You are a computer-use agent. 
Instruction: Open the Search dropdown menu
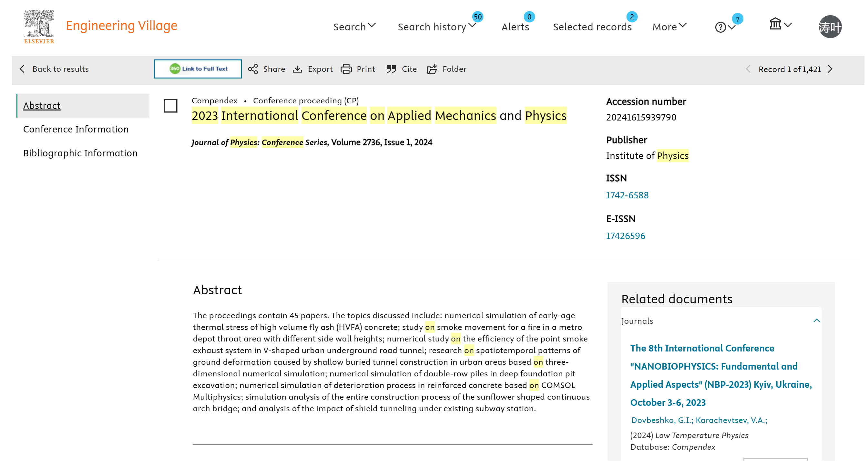click(354, 26)
